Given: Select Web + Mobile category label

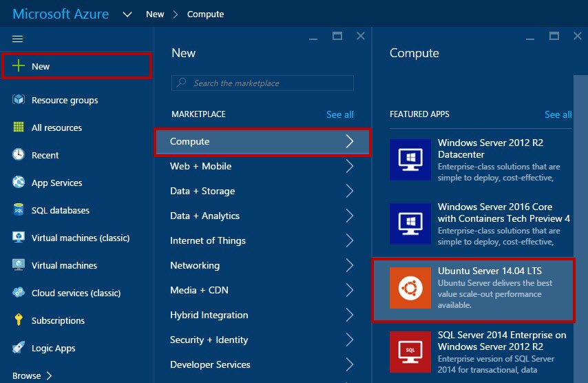Looking at the screenshot, I should click(200, 166).
